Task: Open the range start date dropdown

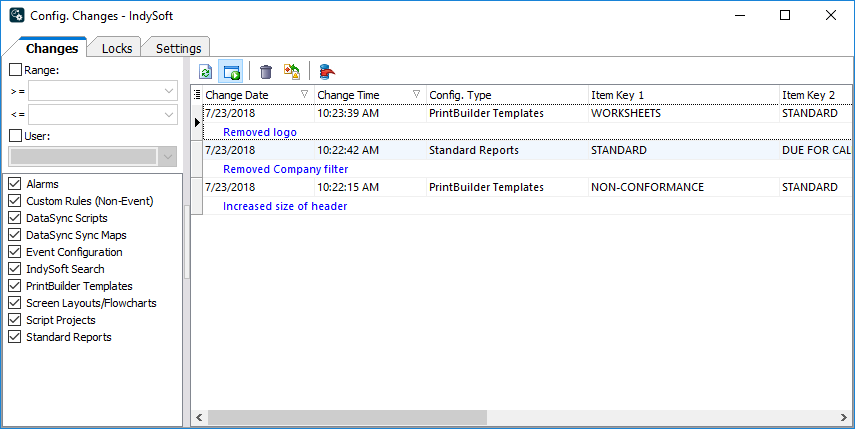Action: pos(168,91)
